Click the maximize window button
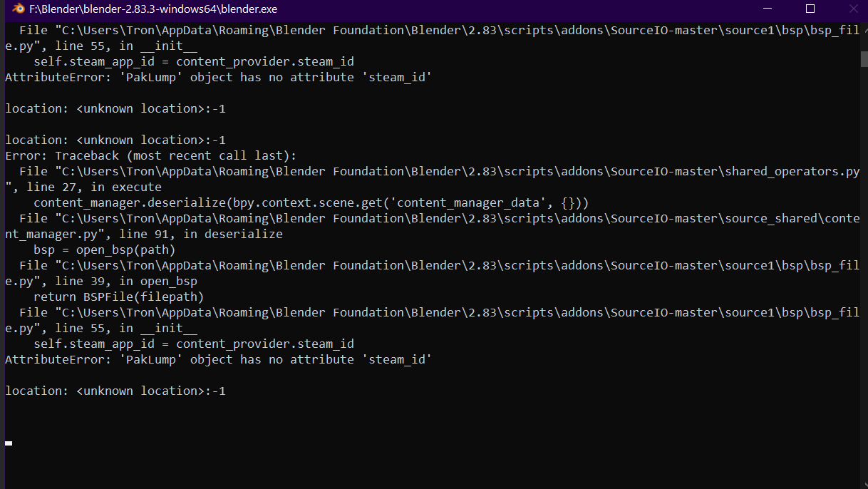 810,9
